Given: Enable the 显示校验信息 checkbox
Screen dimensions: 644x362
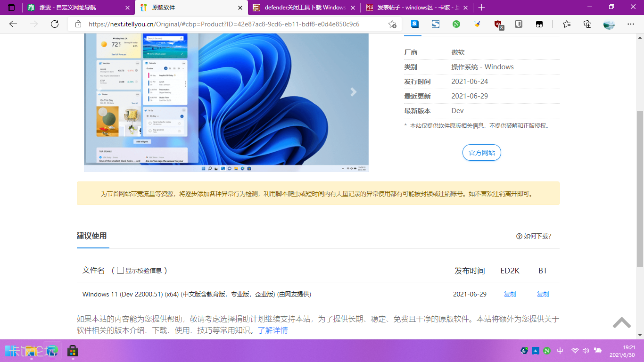Looking at the screenshot, I should [x=120, y=271].
